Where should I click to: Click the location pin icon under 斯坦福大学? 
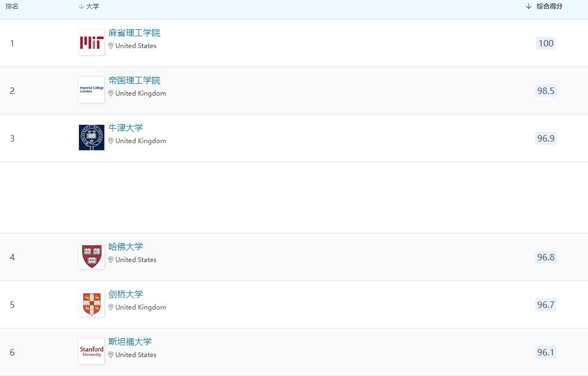[111, 355]
